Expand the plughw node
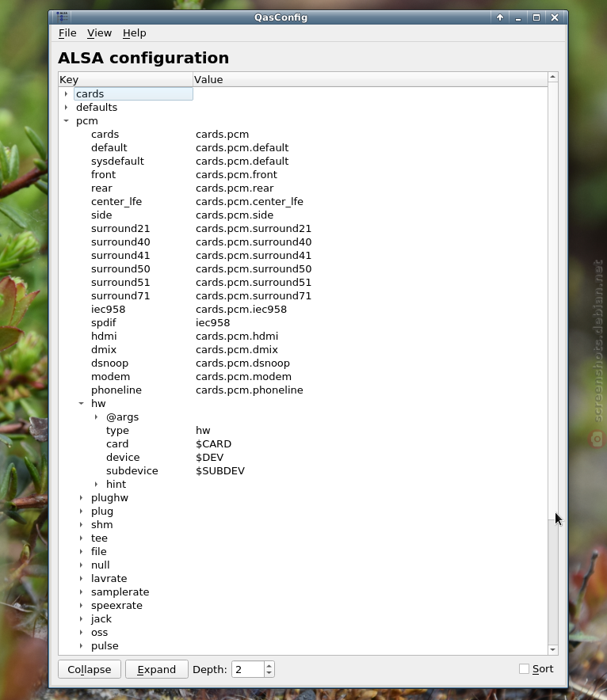Screen dimensions: 607x700 pyautogui.click(x=81, y=497)
